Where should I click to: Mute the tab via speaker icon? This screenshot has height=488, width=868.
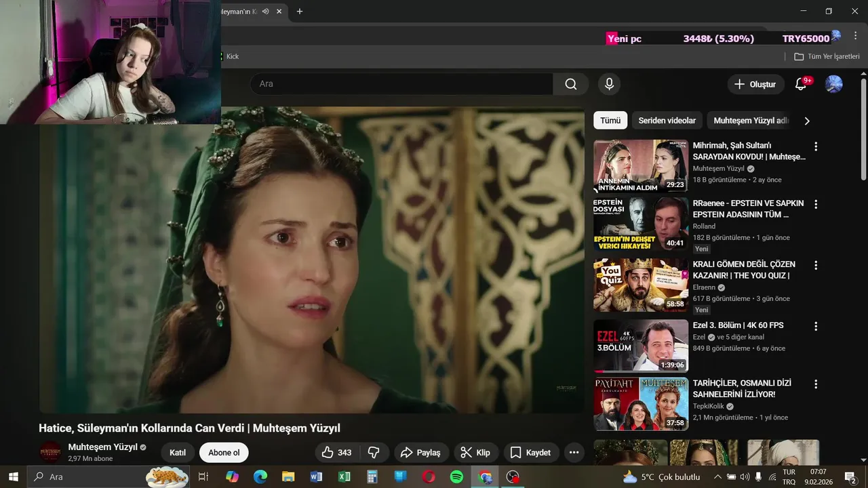click(266, 11)
